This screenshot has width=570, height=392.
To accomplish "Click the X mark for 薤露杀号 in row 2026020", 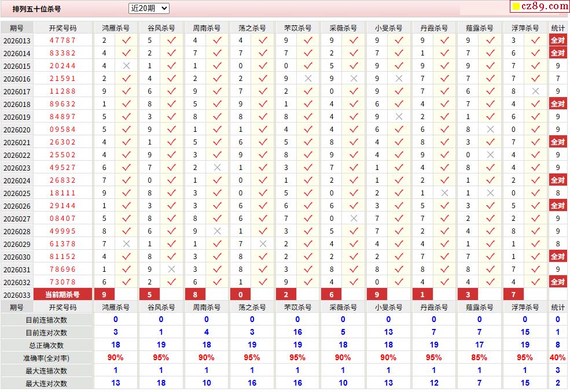I will click(490, 130).
